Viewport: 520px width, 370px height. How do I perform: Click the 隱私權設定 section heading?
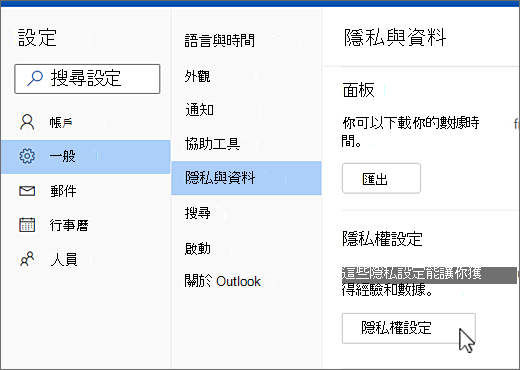(x=382, y=239)
